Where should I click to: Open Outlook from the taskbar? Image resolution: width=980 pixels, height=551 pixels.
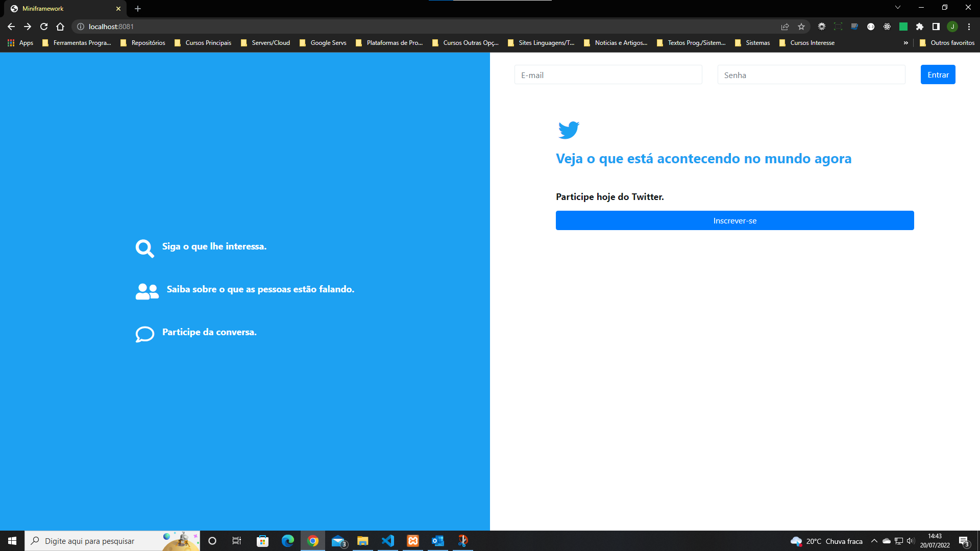(438, 541)
